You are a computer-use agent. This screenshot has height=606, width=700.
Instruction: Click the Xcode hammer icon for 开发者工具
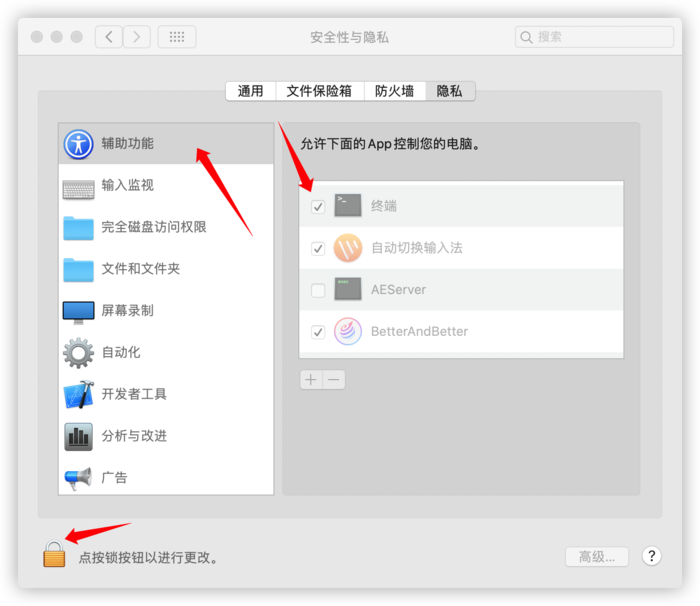click(x=79, y=394)
